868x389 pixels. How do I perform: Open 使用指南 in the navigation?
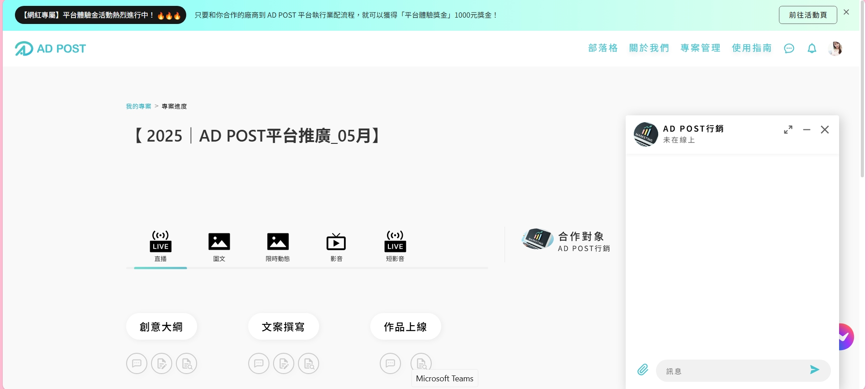coord(752,48)
